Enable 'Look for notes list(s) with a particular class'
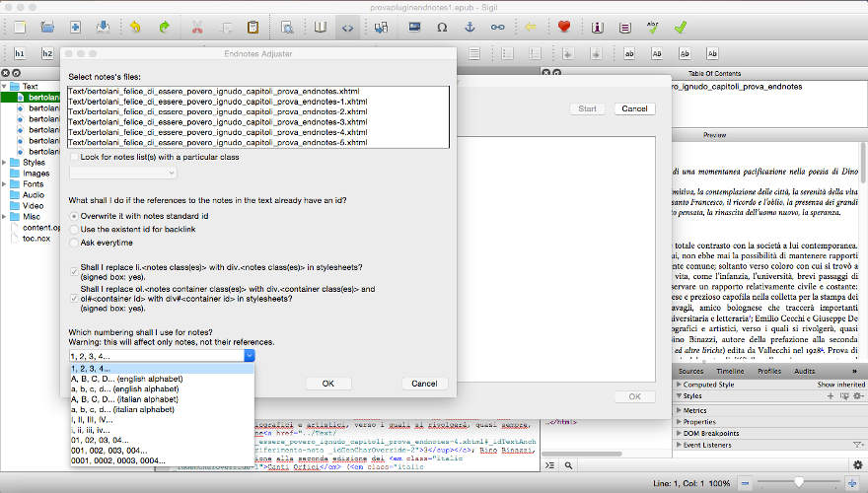This screenshot has width=868, height=493. point(74,157)
